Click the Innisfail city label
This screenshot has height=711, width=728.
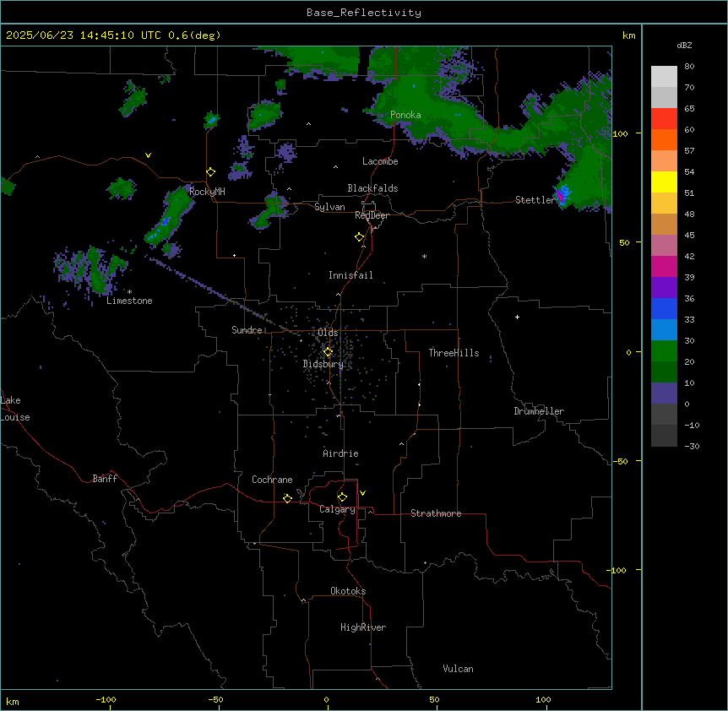coord(350,275)
